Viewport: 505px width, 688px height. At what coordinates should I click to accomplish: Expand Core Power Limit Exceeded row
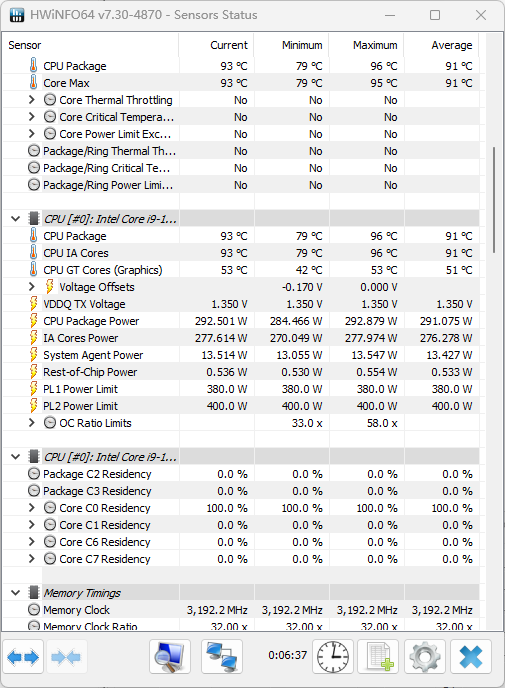(31, 134)
